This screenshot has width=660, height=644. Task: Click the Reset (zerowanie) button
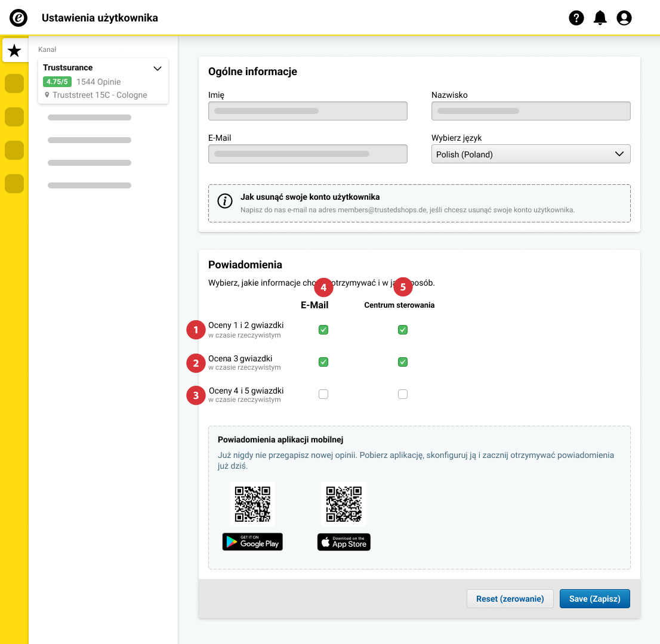(510, 599)
